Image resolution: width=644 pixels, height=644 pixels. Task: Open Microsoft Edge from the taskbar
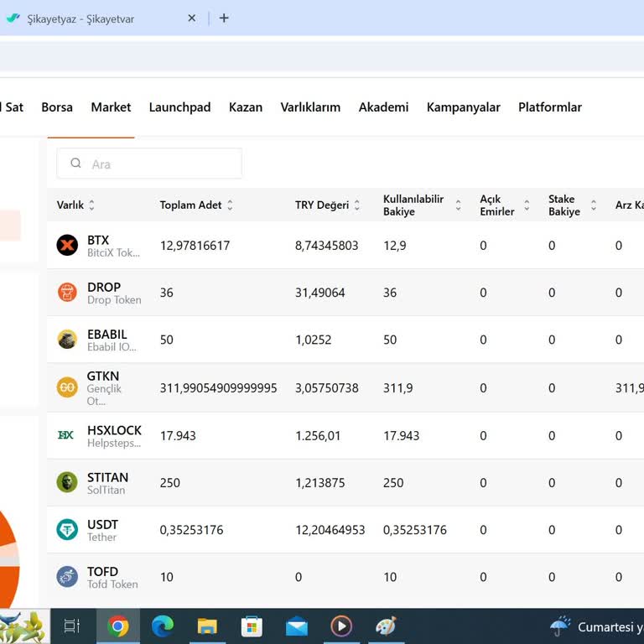pyautogui.click(x=162, y=626)
